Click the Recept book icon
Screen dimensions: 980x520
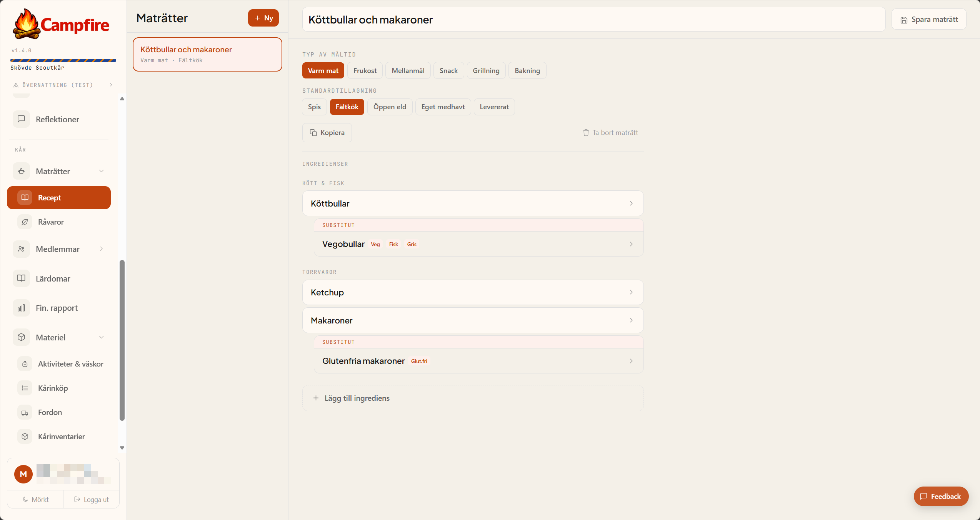pyautogui.click(x=25, y=198)
